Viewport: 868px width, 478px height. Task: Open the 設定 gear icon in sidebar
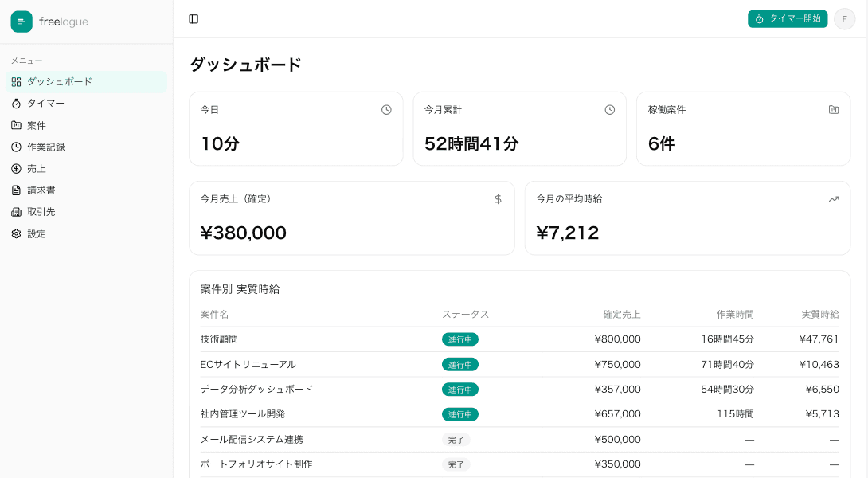pyautogui.click(x=15, y=233)
